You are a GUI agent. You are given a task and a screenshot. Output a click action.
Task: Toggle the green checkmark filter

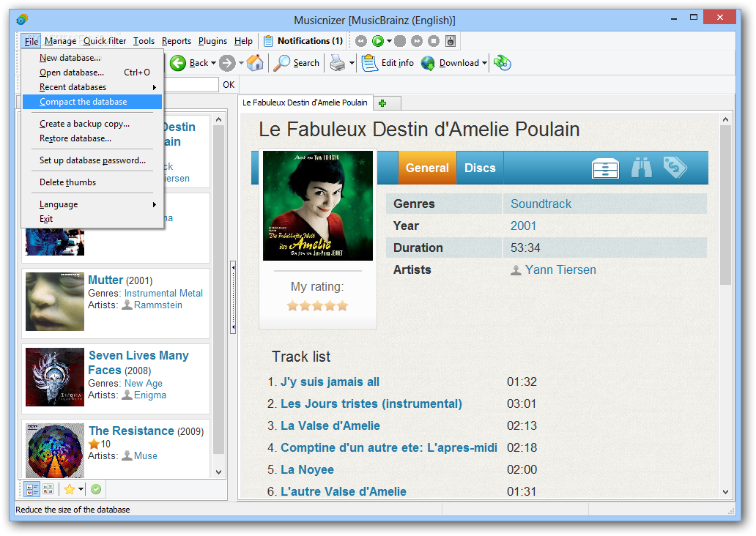96,490
